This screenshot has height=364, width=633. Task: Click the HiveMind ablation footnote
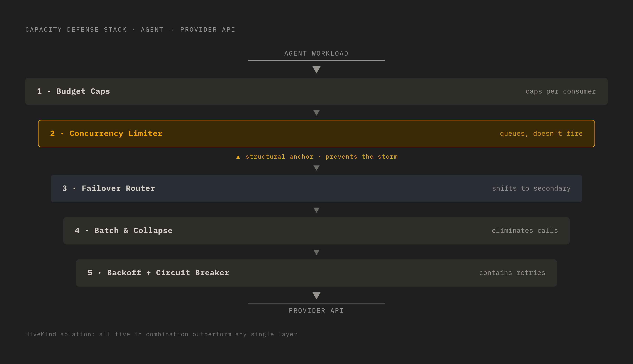[161, 334]
